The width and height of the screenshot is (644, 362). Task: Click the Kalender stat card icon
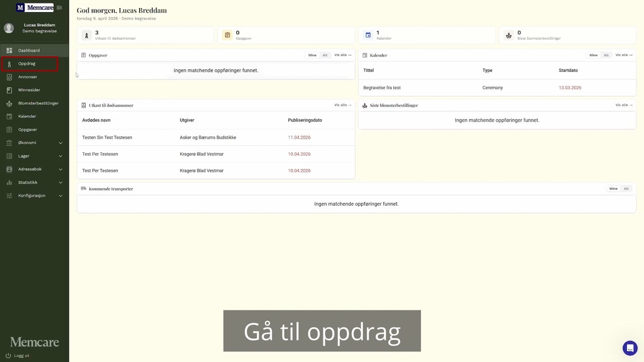(368, 35)
